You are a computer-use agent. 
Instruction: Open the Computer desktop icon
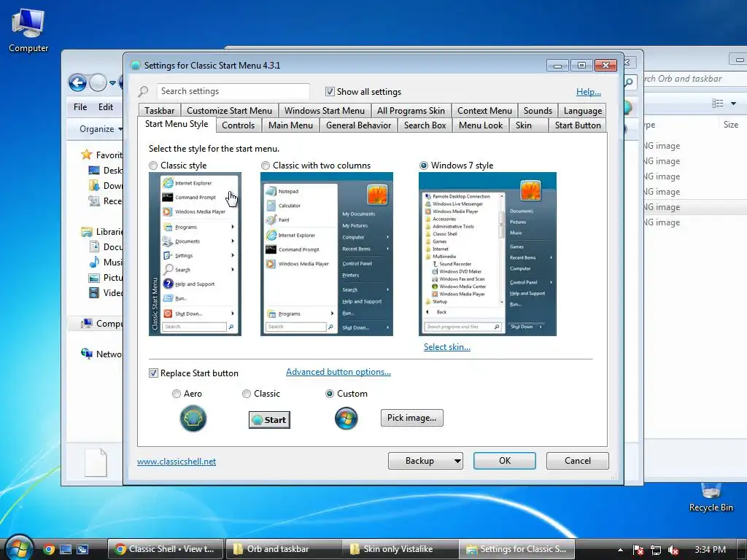(28, 29)
